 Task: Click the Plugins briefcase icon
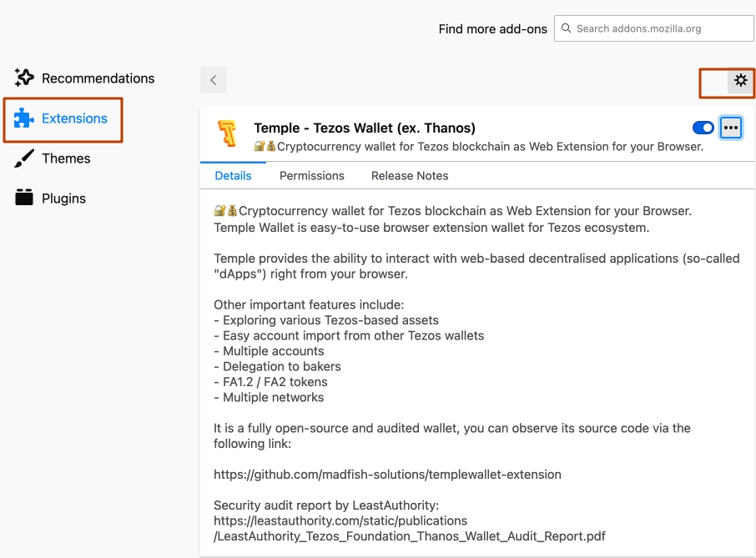click(x=24, y=198)
